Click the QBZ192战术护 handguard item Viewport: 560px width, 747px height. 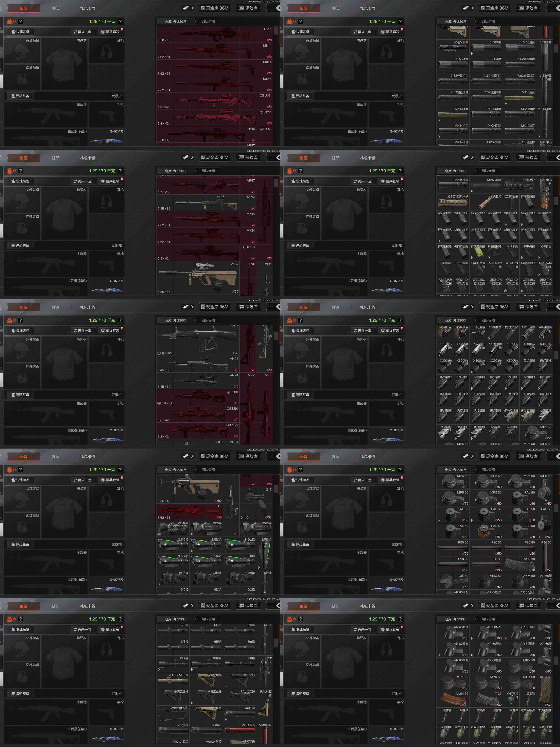[453, 202]
